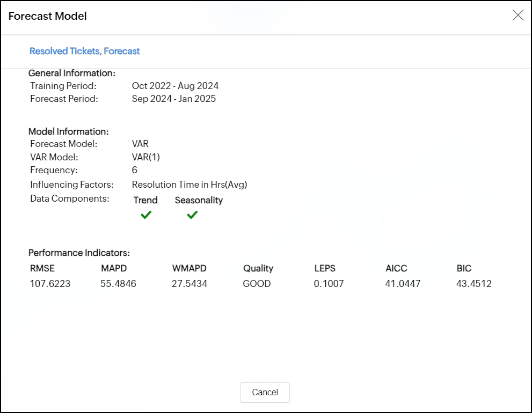Click the GOOD quality value
The height and width of the screenshot is (413, 532).
tap(257, 284)
